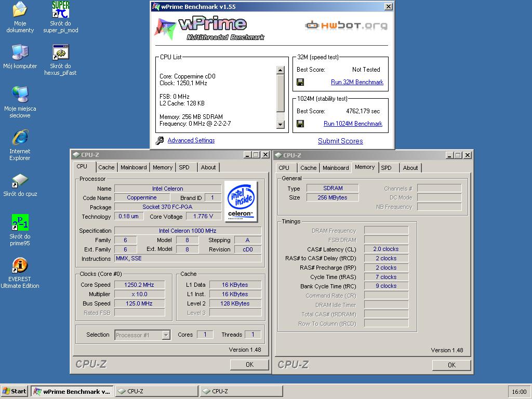Open Advanced Settings link

click(191, 140)
